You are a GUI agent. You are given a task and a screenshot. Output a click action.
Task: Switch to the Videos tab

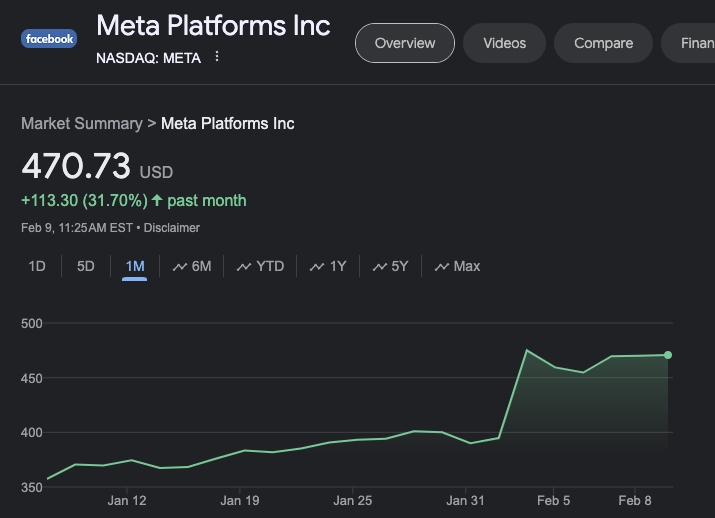tap(504, 43)
